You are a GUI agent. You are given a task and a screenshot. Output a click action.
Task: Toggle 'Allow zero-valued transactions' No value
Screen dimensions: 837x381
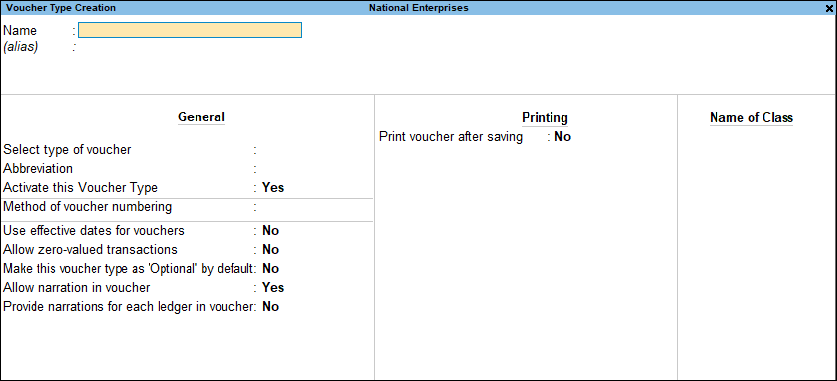pos(271,250)
